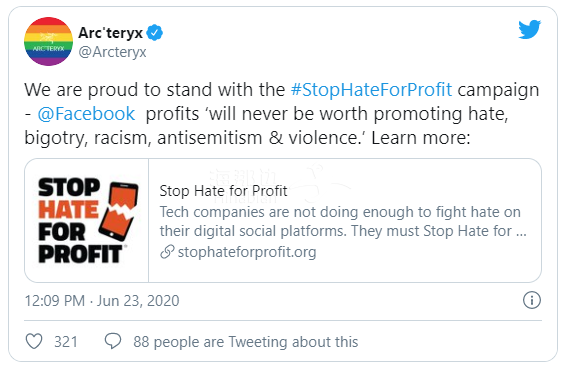Click the reply speech bubble icon
Screen dimensions: 564x369
(x=113, y=341)
